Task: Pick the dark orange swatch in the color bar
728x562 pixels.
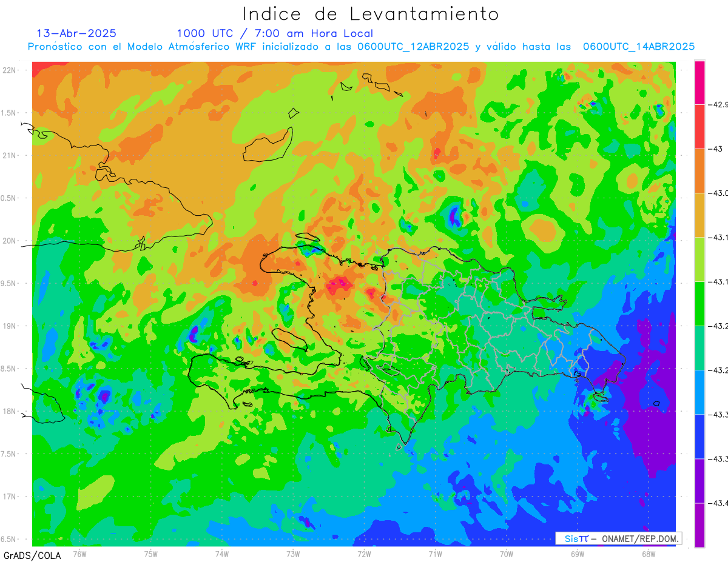Action: [x=700, y=170]
